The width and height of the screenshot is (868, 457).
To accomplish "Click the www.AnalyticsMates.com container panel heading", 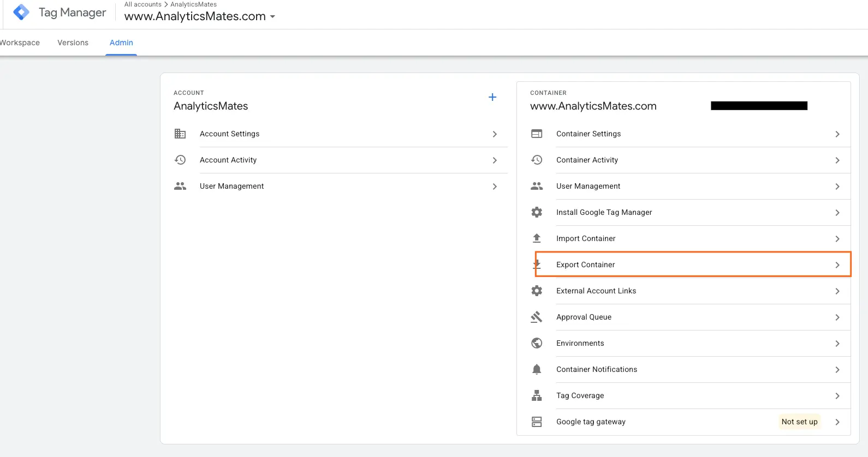I will coord(593,106).
